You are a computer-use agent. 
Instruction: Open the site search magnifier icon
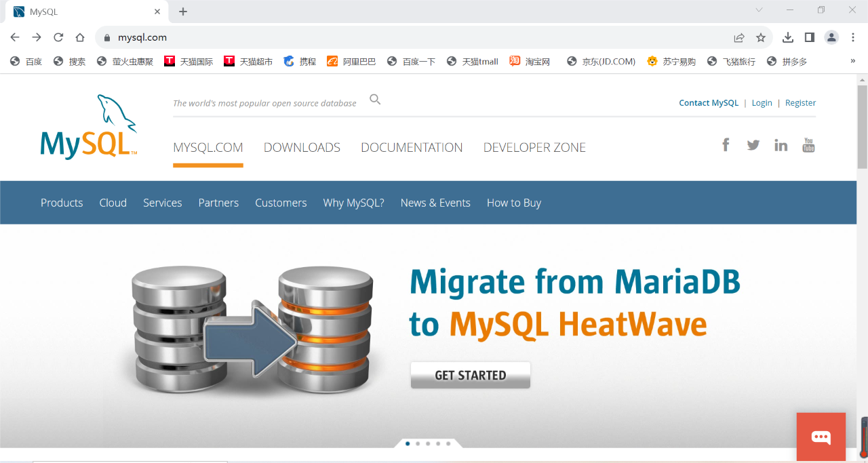point(375,100)
